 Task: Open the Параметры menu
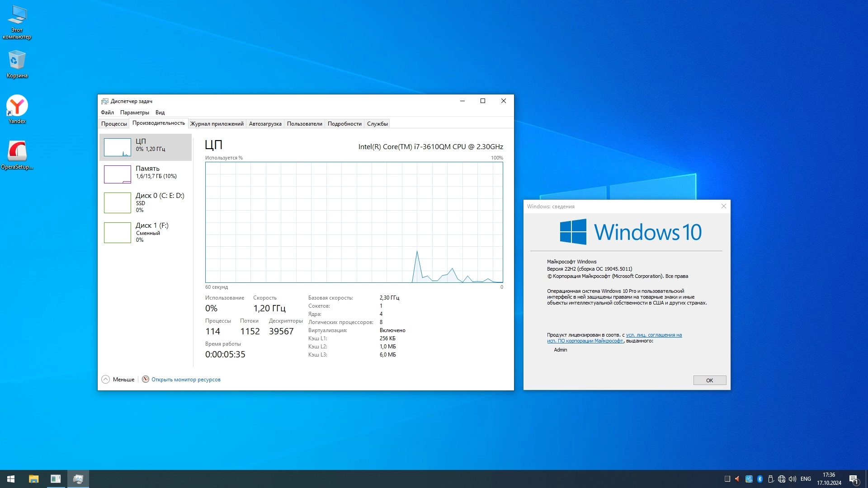[x=134, y=113]
